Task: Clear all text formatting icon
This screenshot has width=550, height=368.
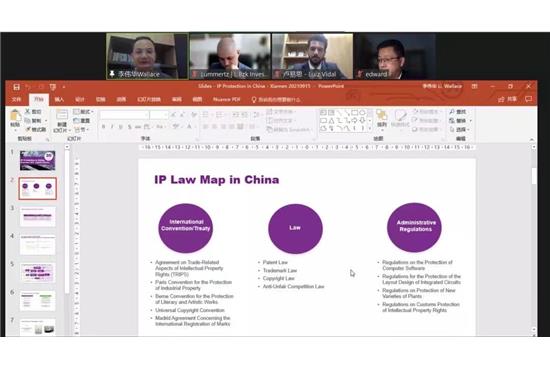Action: pyautogui.click(x=194, y=115)
